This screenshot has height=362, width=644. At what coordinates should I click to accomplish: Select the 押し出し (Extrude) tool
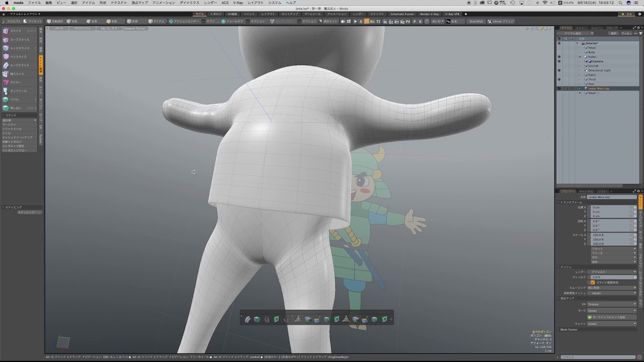(x=20, y=108)
